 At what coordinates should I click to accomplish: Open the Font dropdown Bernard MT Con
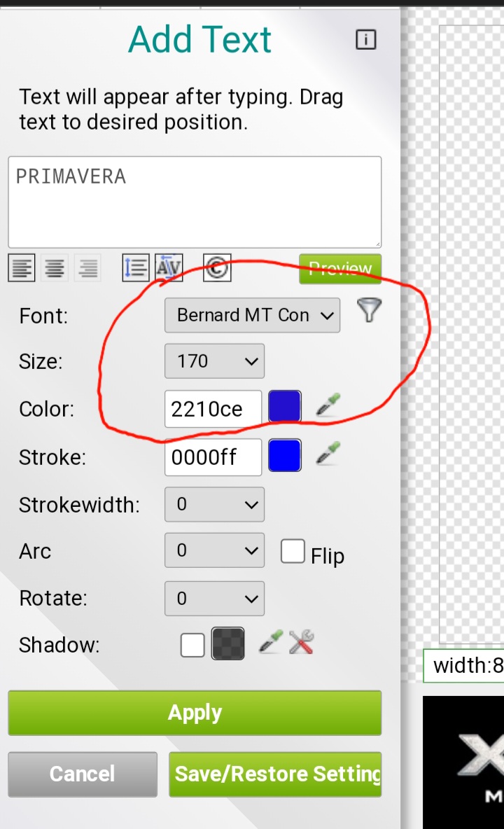coord(253,315)
